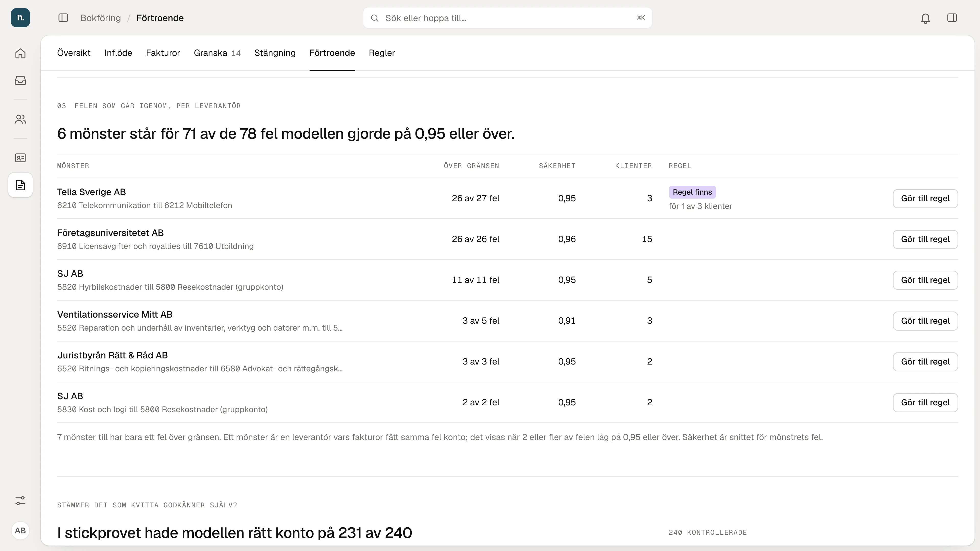The width and height of the screenshot is (980, 551).
Task: Go to the Stängning tab
Action: pos(275,53)
